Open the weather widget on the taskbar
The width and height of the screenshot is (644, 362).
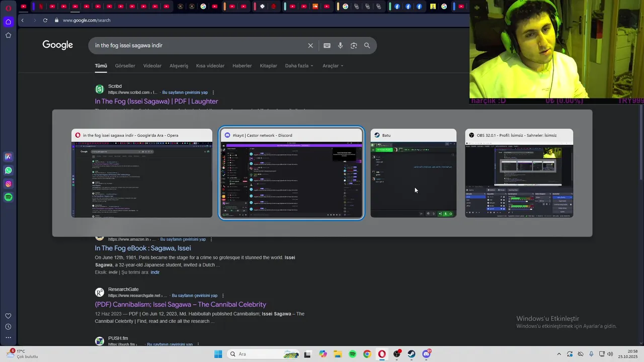pos(23,354)
